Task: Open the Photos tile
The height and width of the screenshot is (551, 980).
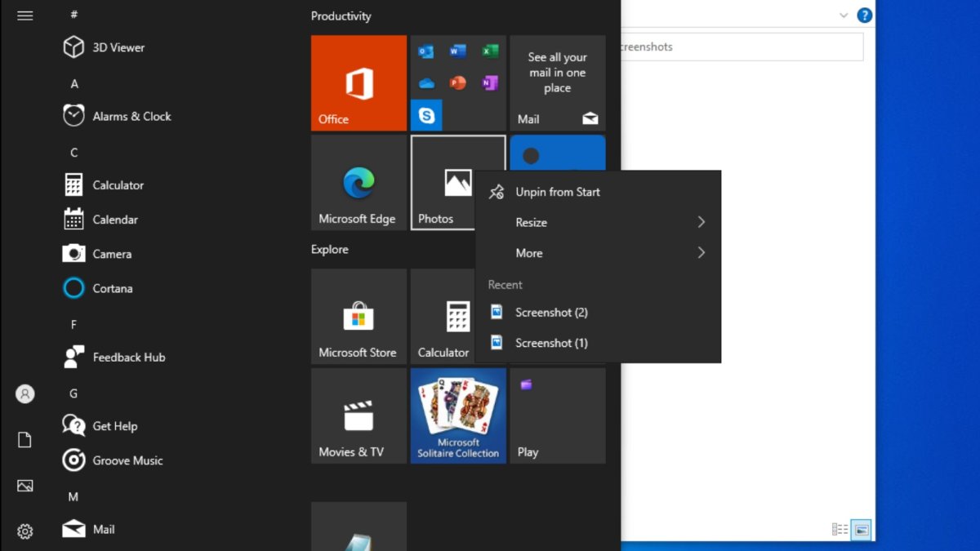Action: pos(443,182)
